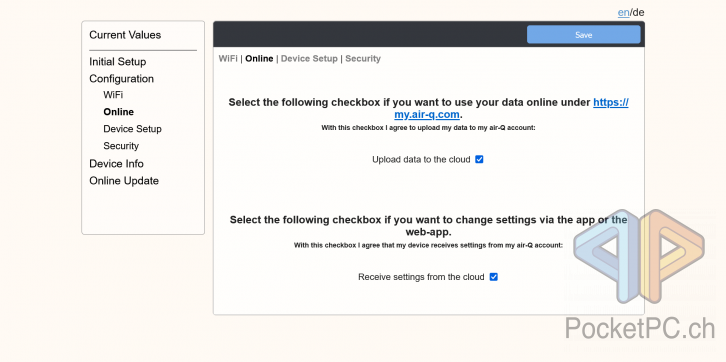
Task: Click the Save button
Action: pos(583,35)
